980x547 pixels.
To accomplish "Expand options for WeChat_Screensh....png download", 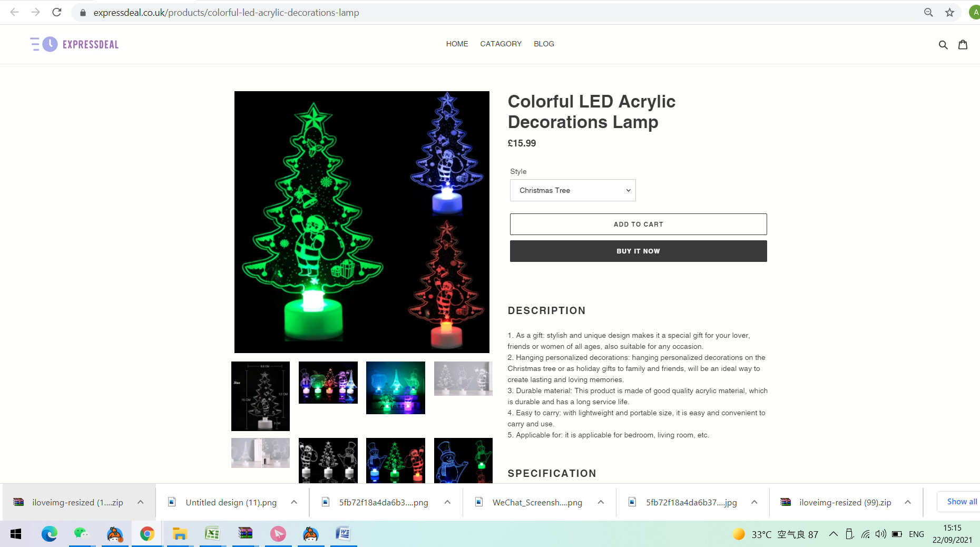I will pos(601,502).
